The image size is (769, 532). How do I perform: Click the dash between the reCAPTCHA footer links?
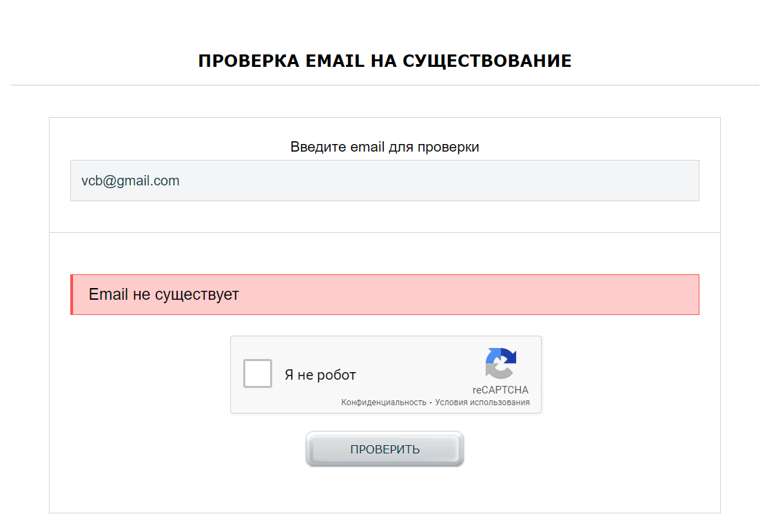click(431, 402)
